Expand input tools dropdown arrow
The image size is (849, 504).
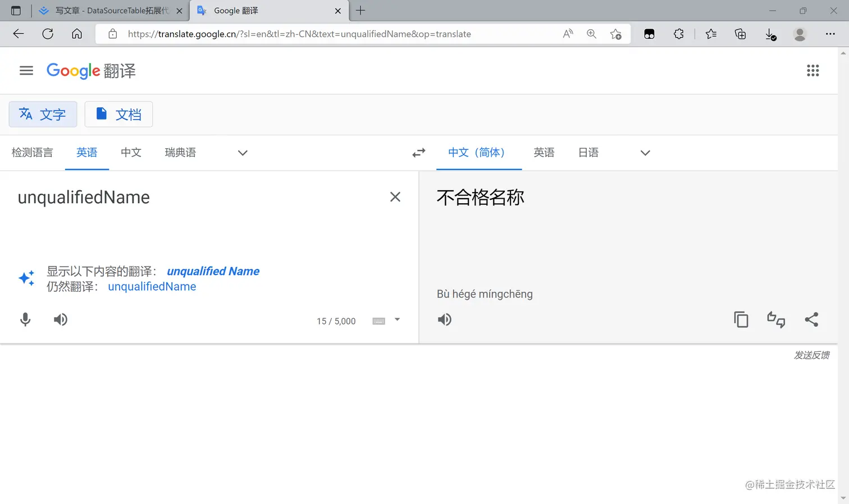point(397,320)
